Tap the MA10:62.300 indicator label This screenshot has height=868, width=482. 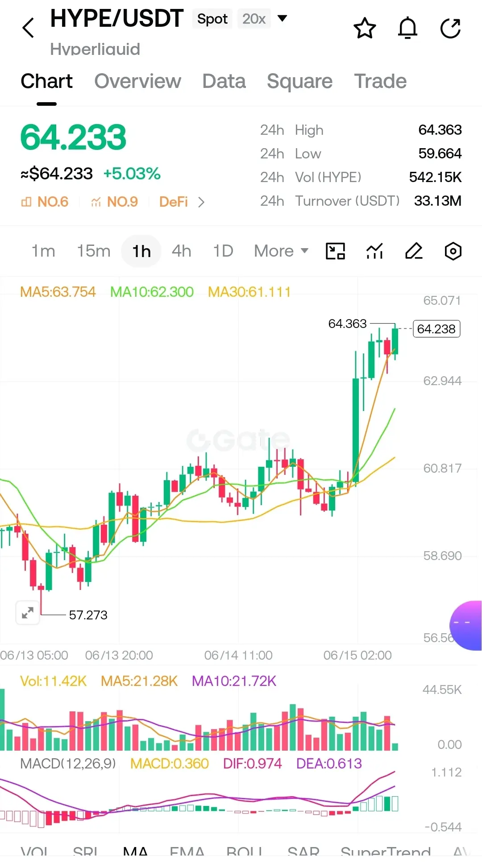pyautogui.click(x=152, y=292)
